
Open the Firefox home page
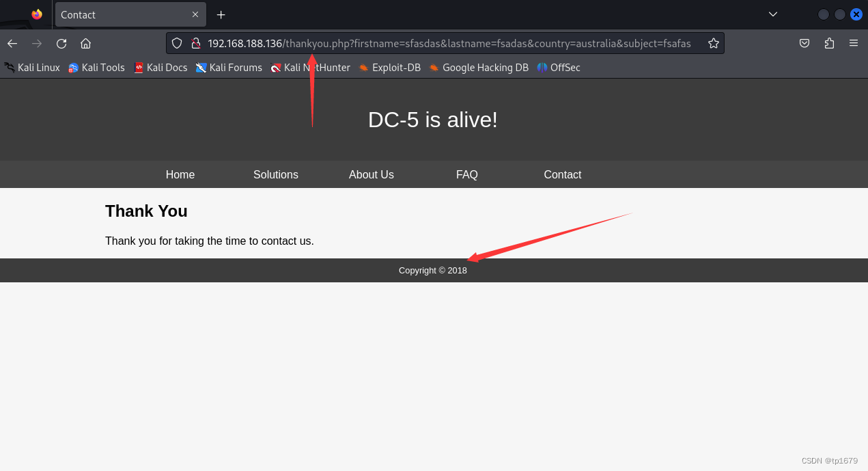pos(86,44)
